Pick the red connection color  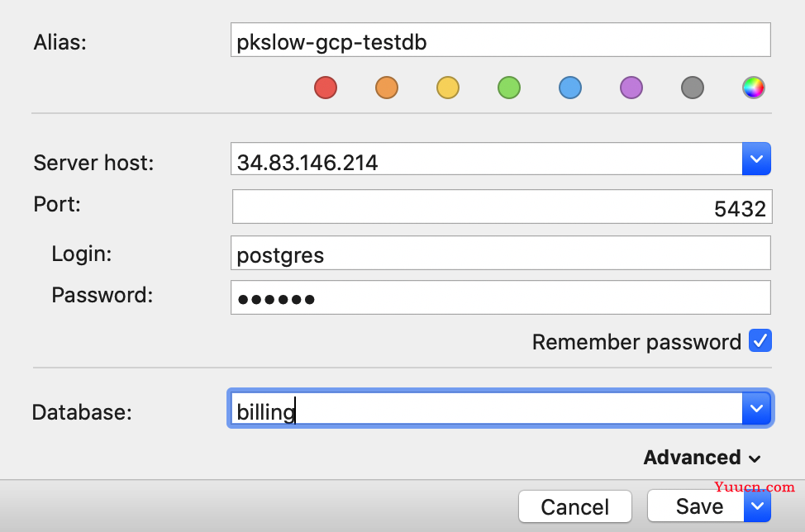pyautogui.click(x=326, y=88)
